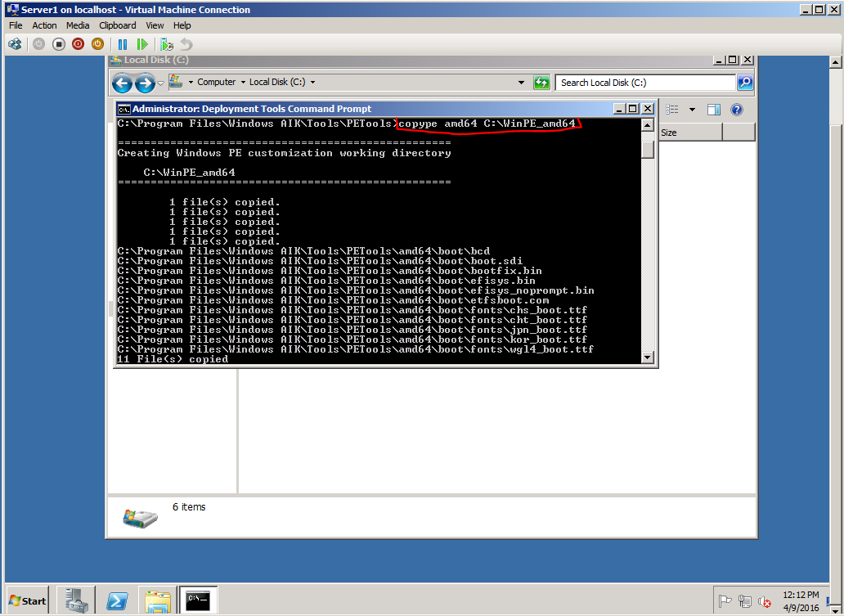844x616 pixels.
Task: Open the View menu
Action: click(x=155, y=25)
